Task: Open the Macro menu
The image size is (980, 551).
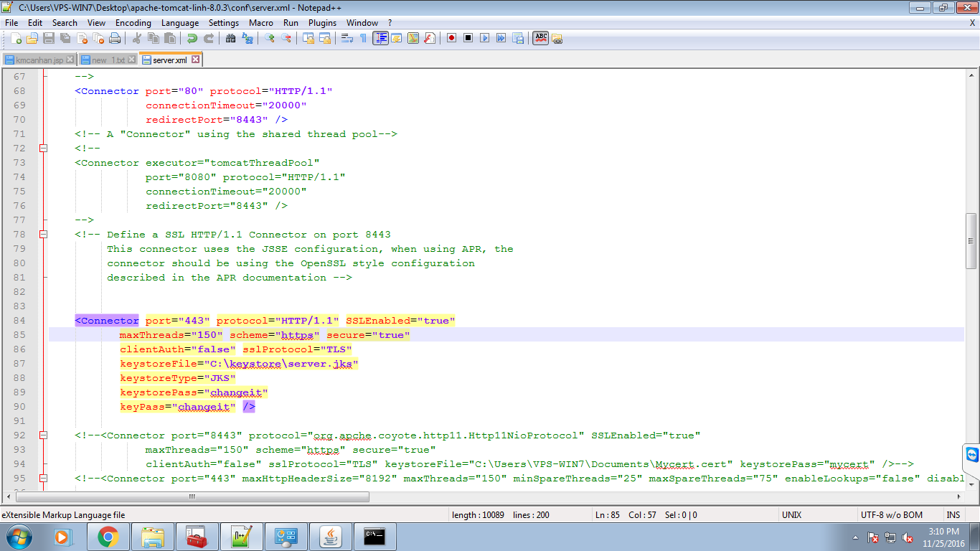Action: (x=261, y=23)
